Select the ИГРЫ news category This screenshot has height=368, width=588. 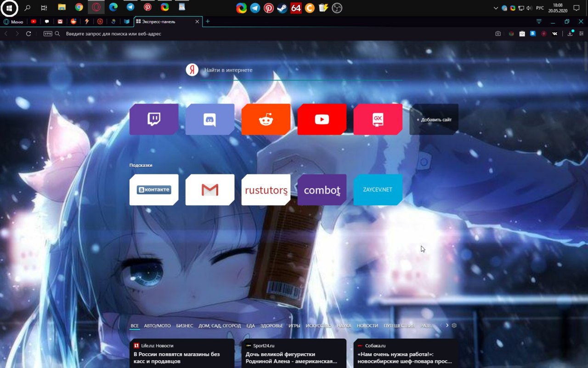coord(294,326)
